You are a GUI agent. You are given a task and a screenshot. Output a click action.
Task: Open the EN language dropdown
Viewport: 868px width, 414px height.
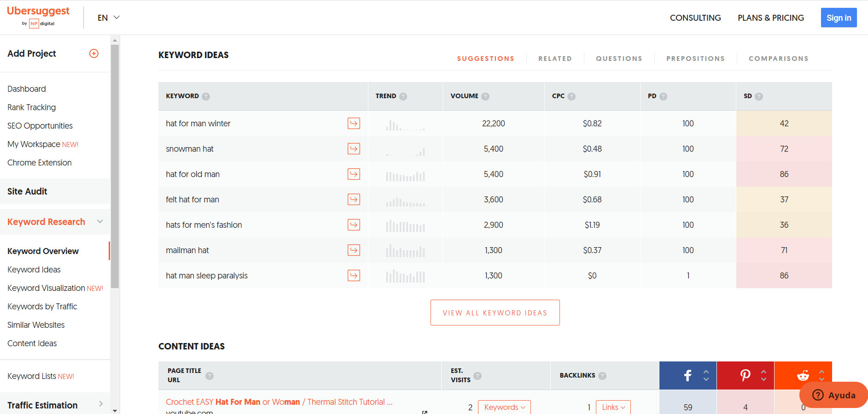coord(109,18)
